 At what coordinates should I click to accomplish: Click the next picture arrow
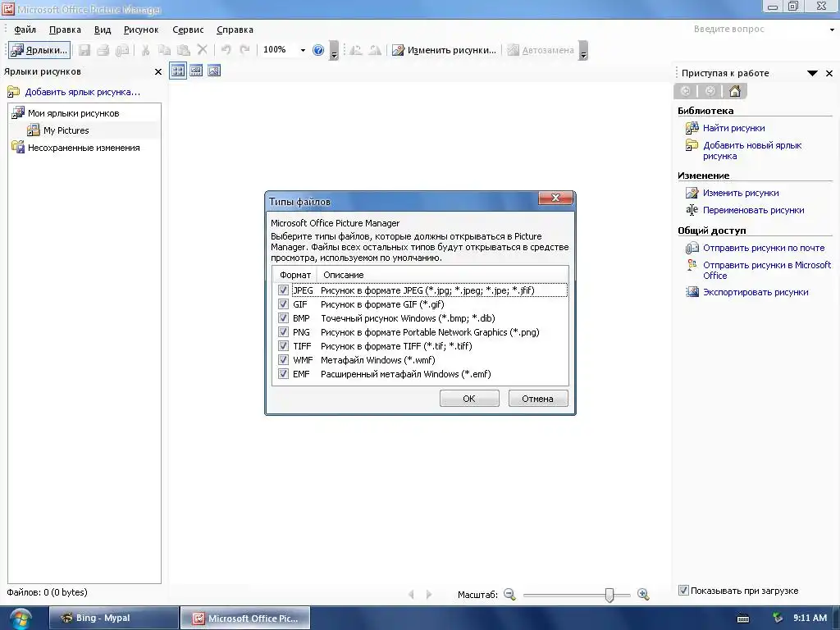pyautogui.click(x=428, y=594)
